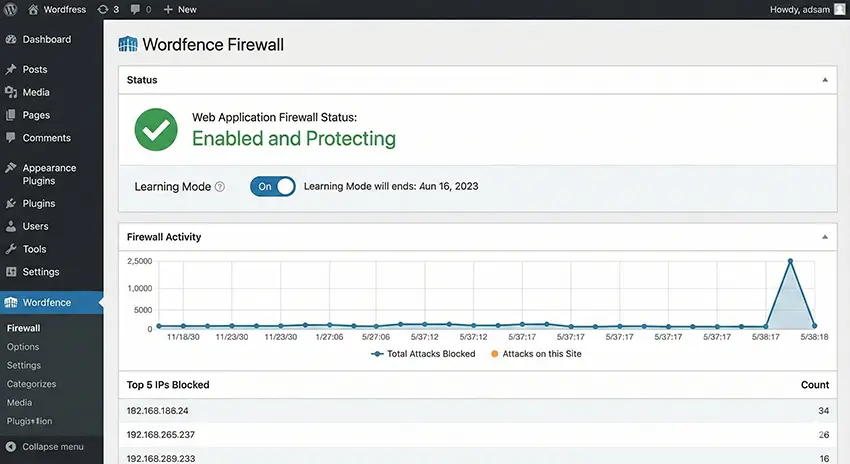This screenshot has width=850, height=464.
Task: Click the Collapse menu label
Action: pyautogui.click(x=53, y=447)
